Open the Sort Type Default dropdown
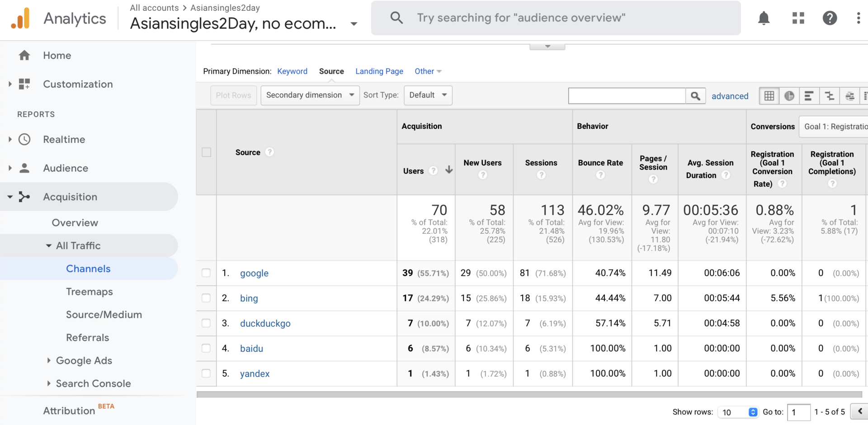The image size is (868, 425). [x=428, y=95]
